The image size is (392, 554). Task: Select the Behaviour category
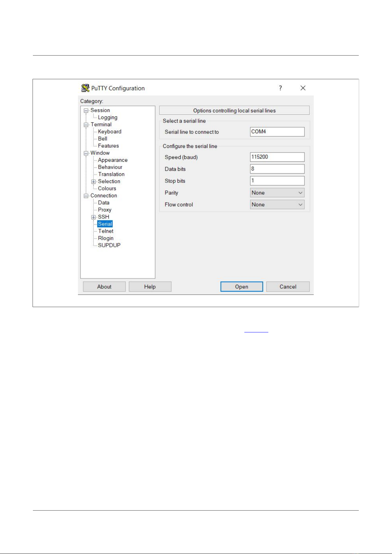click(x=110, y=167)
